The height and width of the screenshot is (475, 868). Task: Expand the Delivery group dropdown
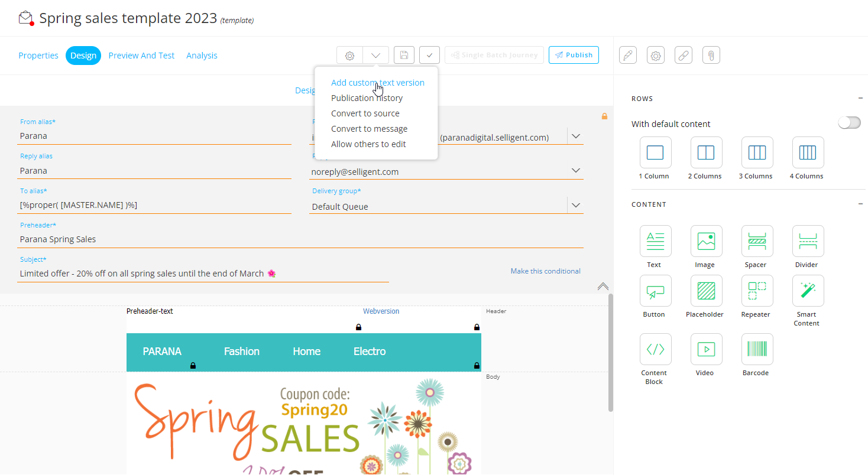click(575, 206)
